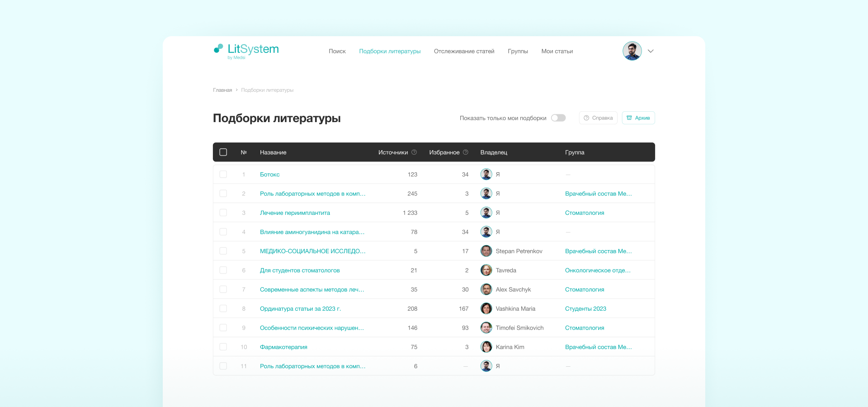
Task: Check the select-all checkbox in table header
Action: pos(223,152)
